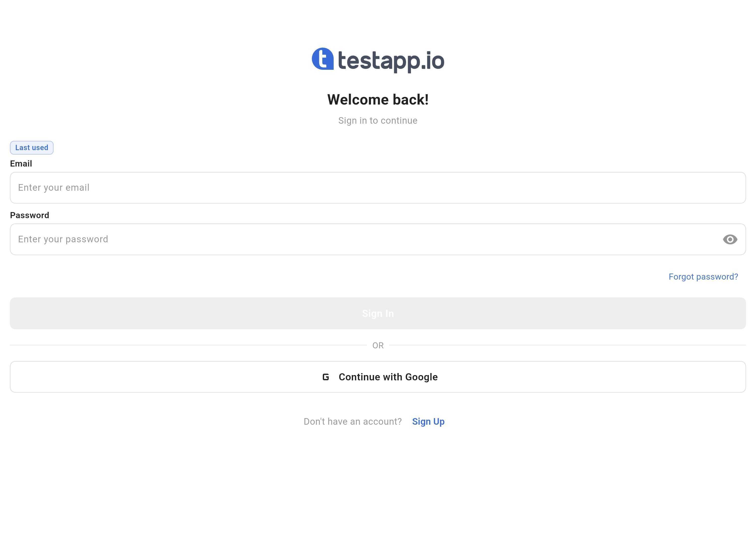Open the Forgot password link
This screenshot has height=534, width=756.
coord(703,277)
